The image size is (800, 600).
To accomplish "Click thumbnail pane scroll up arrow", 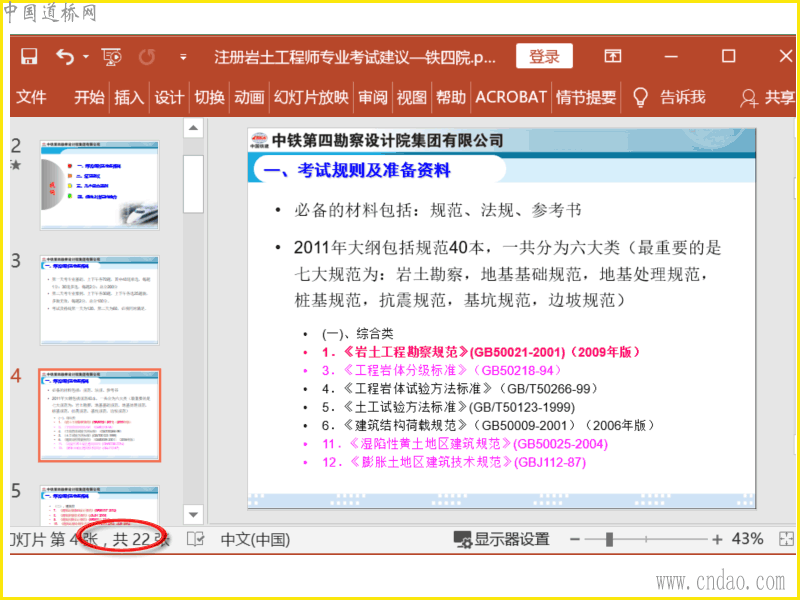I will point(193,128).
